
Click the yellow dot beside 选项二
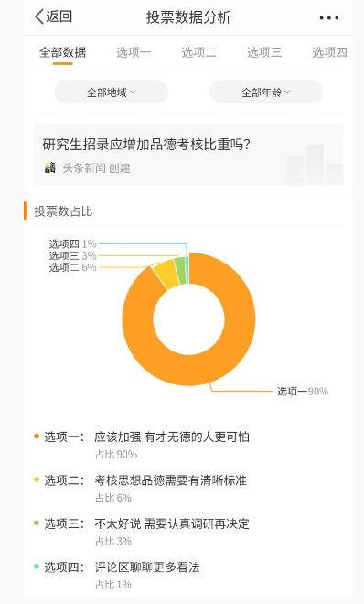coord(37,480)
